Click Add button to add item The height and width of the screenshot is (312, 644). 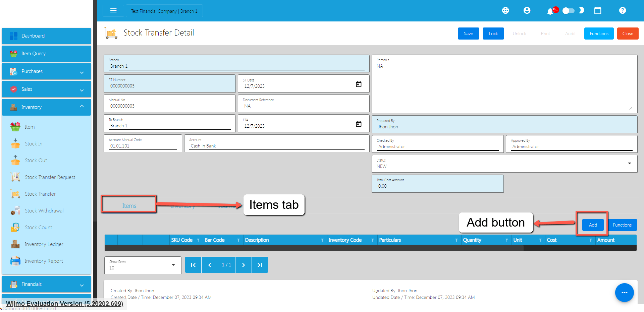click(593, 225)
